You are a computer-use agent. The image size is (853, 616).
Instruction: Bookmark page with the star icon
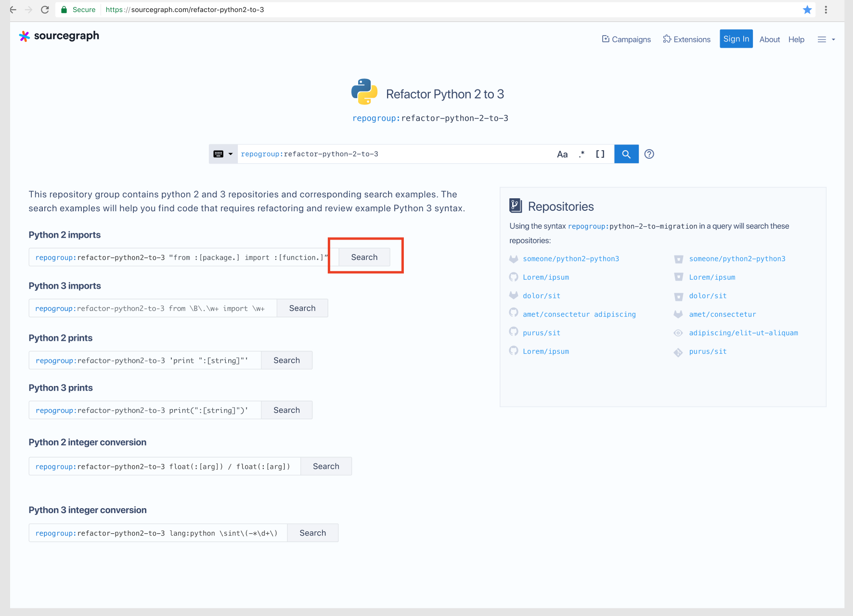807,10
